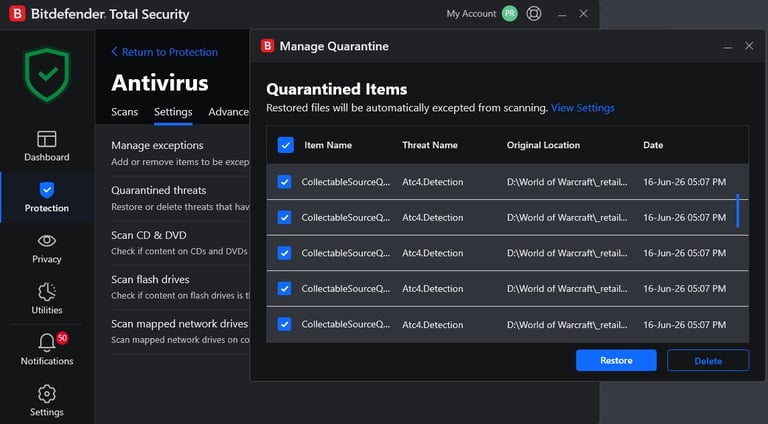The height and width of the screenshot is (424, 768).
Task: Click My Account label
Action: (471, 14)
